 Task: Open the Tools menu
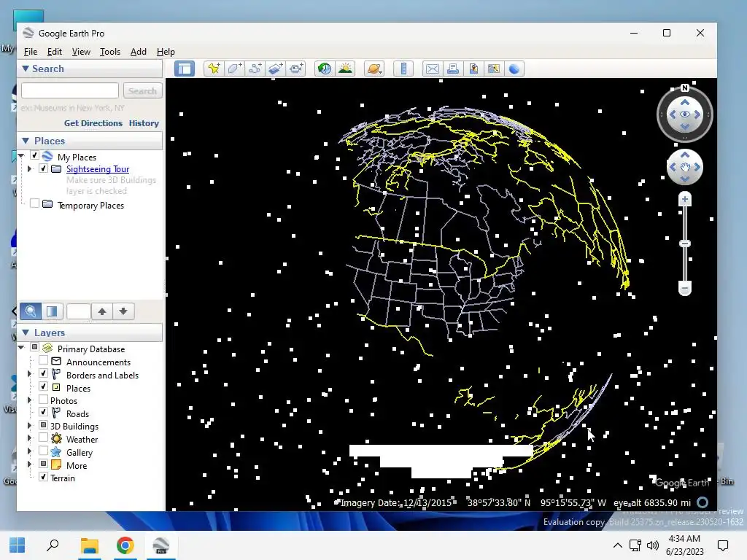[110, 52]
